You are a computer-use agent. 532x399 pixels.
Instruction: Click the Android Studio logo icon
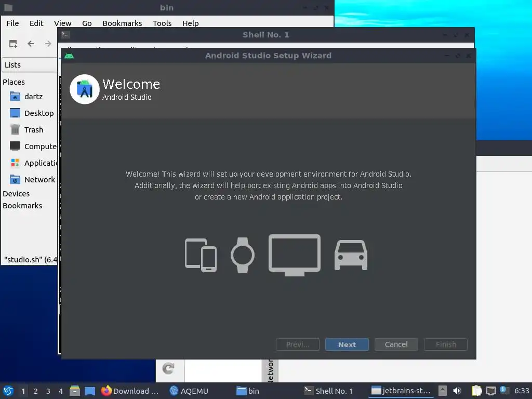[x=85, y=89]
